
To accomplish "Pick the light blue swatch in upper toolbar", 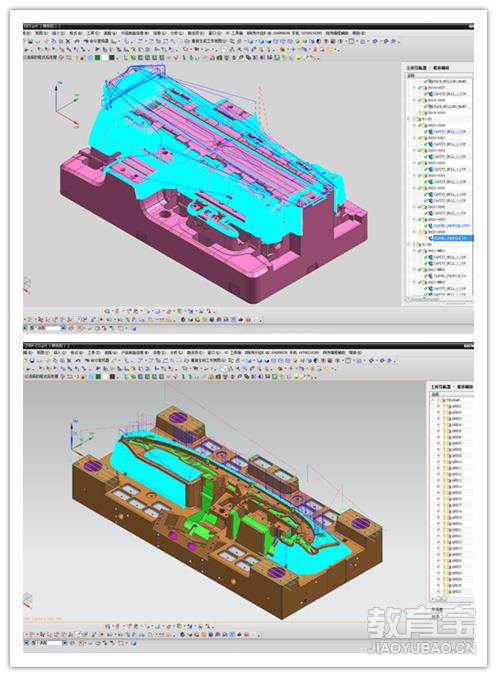I will (90, 57).
